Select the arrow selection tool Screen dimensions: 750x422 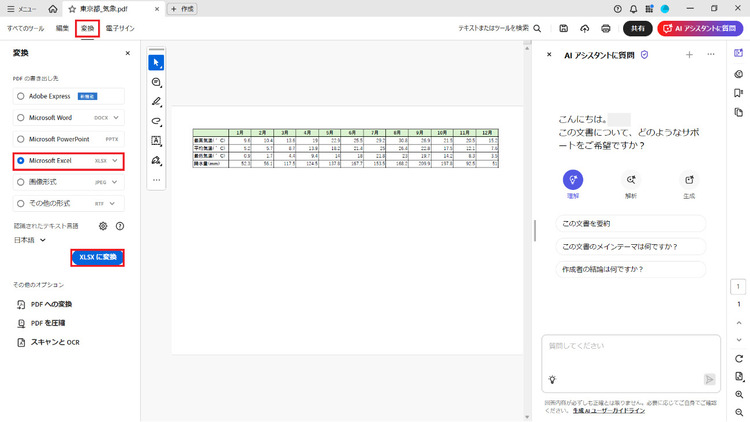pyautogui.click(x=156, y=63)
